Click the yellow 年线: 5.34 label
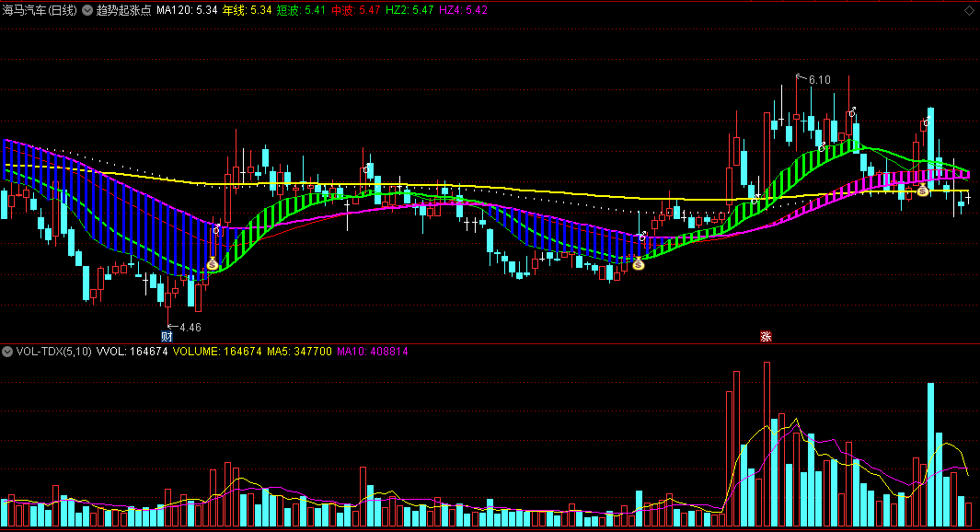 coord(247,10)
